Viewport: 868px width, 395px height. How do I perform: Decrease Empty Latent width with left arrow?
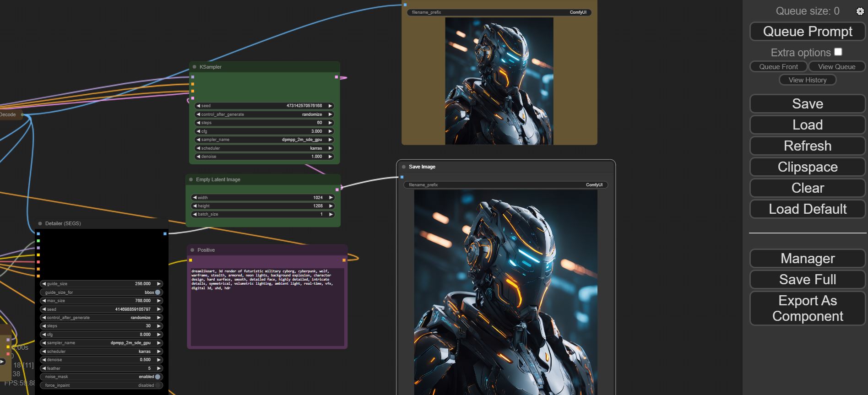195,198
